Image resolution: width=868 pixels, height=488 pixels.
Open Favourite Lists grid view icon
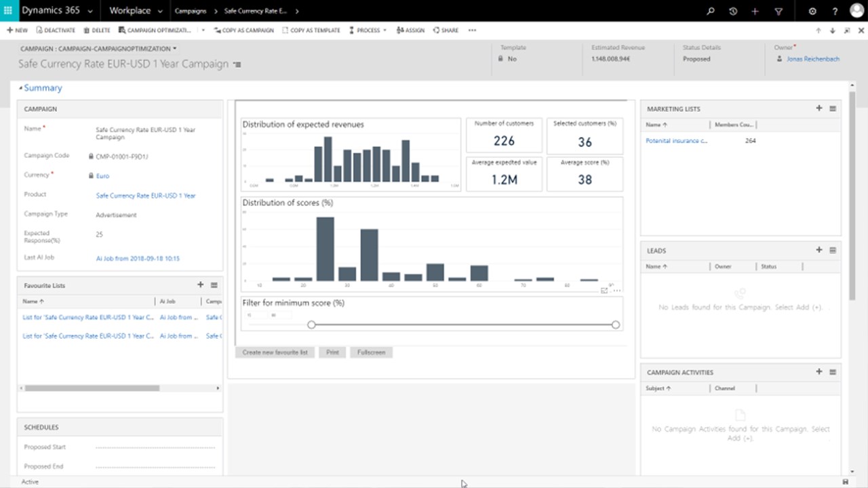[x=214, y=285]
